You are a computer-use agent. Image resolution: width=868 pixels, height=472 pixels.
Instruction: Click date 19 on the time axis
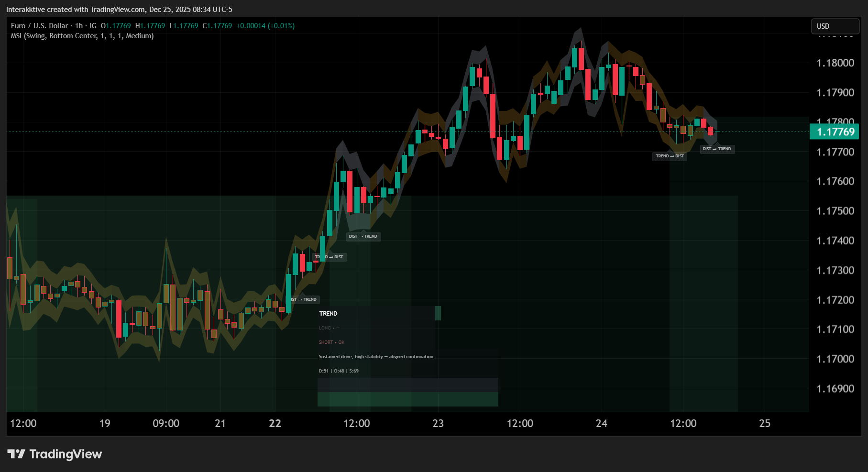pyautogui.click(x=105, y=423)
